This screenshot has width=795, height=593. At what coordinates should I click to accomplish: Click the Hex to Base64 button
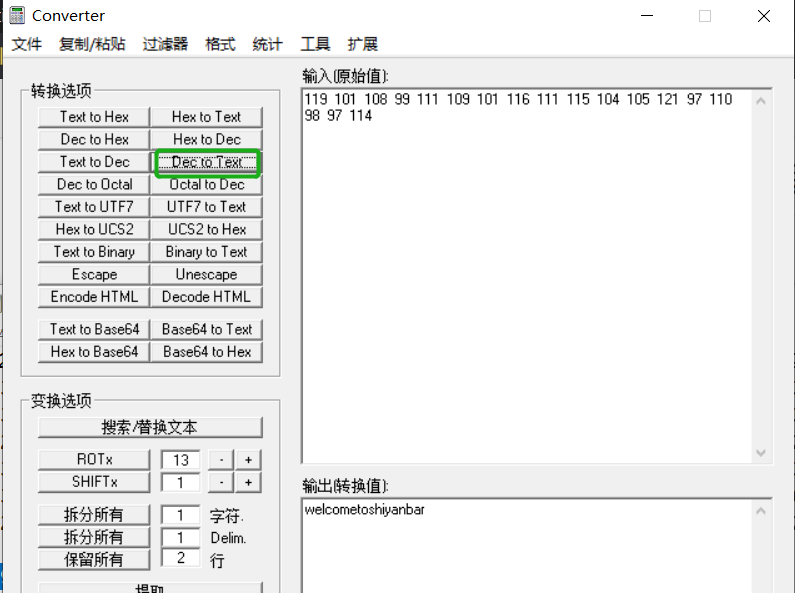click(94, 352)
